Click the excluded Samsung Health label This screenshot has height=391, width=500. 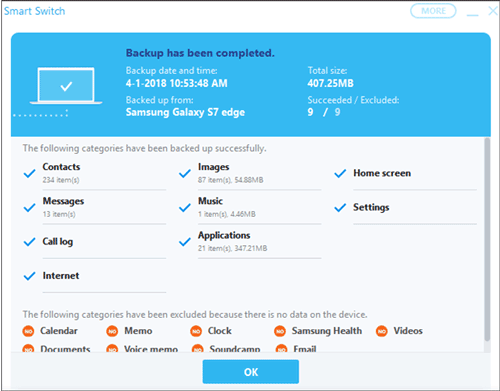coord(327,331)
